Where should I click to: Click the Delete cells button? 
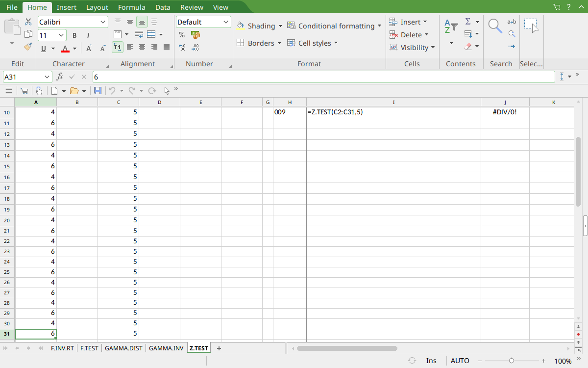coord(409,35)
